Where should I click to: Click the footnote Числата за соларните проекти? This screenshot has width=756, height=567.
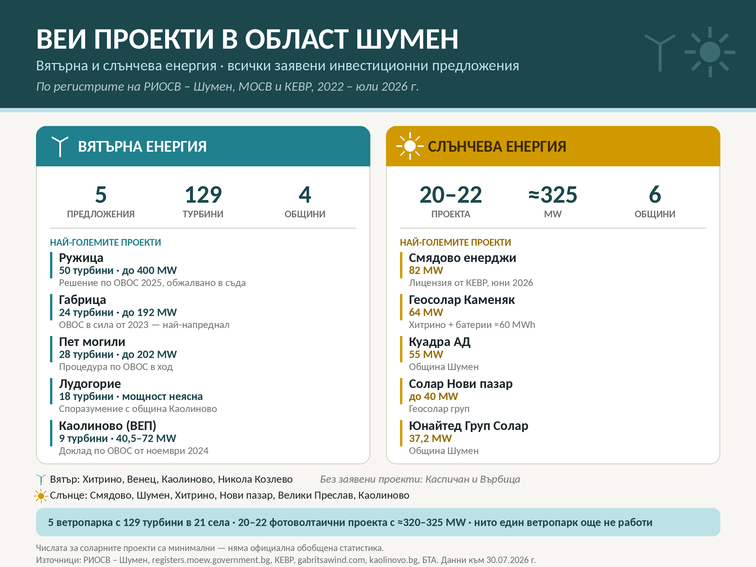(210, 548)
